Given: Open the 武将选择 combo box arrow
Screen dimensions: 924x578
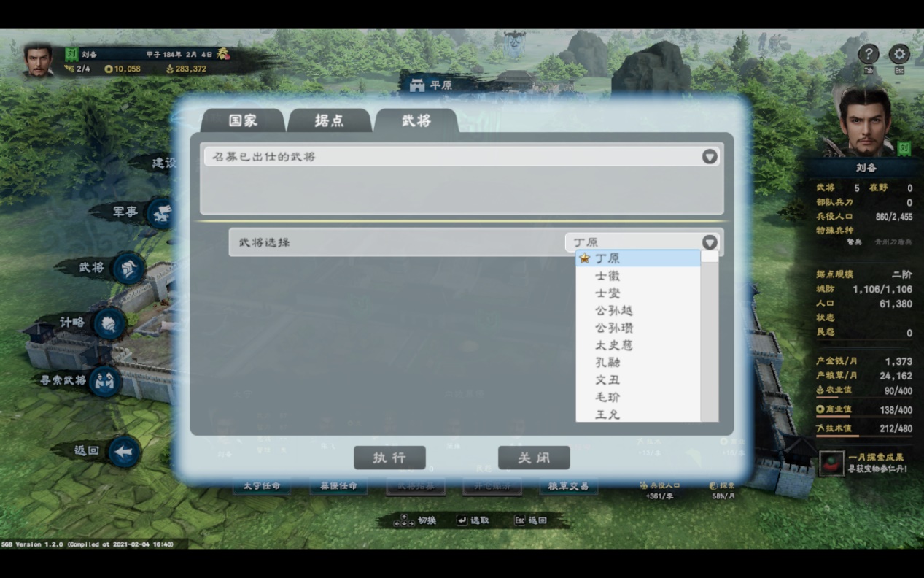Looking at the screenshot, I should click(710, 242).
